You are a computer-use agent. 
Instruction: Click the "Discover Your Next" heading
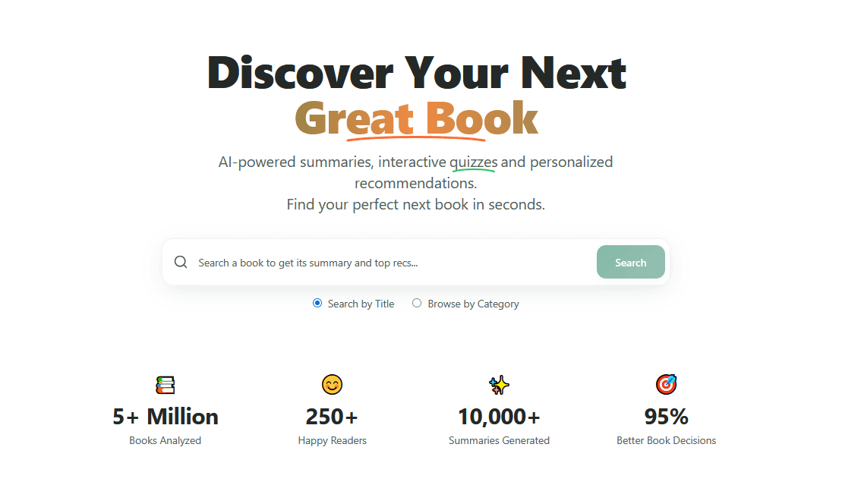[416, 73]
